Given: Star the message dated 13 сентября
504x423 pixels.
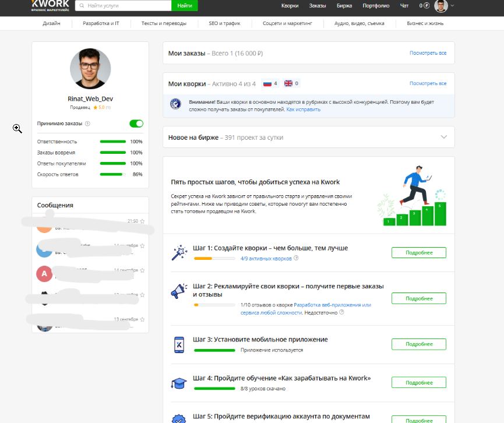Looking at the screenshot, I should coord(142,319).
